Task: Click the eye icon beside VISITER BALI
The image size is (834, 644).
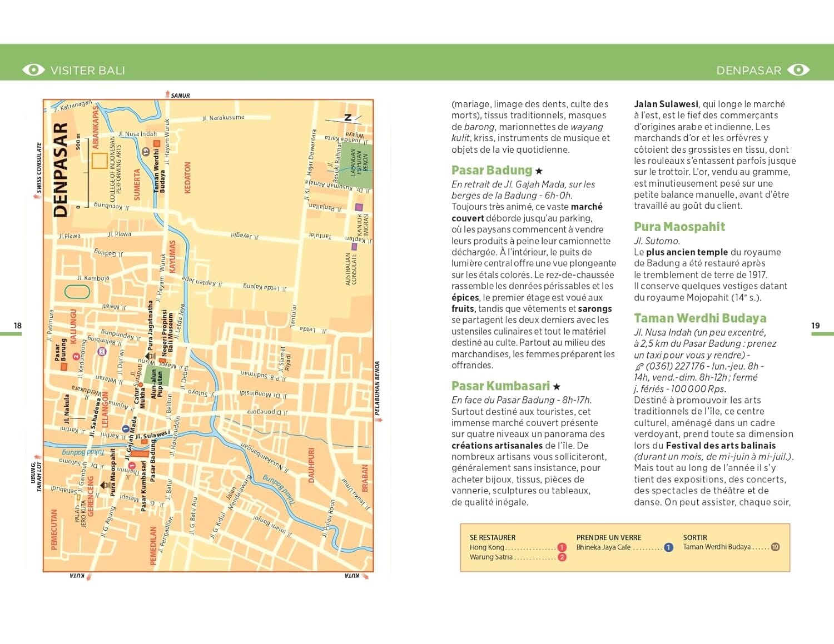Action: click(33, 70)
